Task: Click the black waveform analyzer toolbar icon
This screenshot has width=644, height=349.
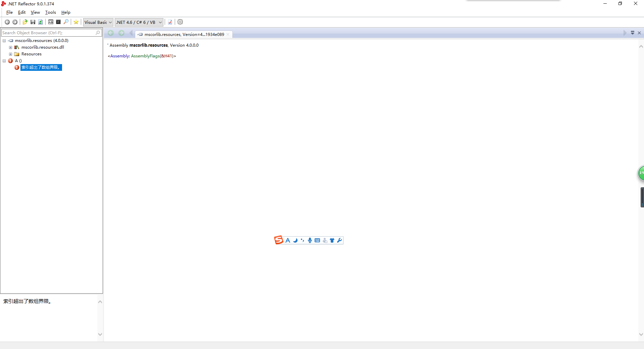Action: tap(58, 22)
